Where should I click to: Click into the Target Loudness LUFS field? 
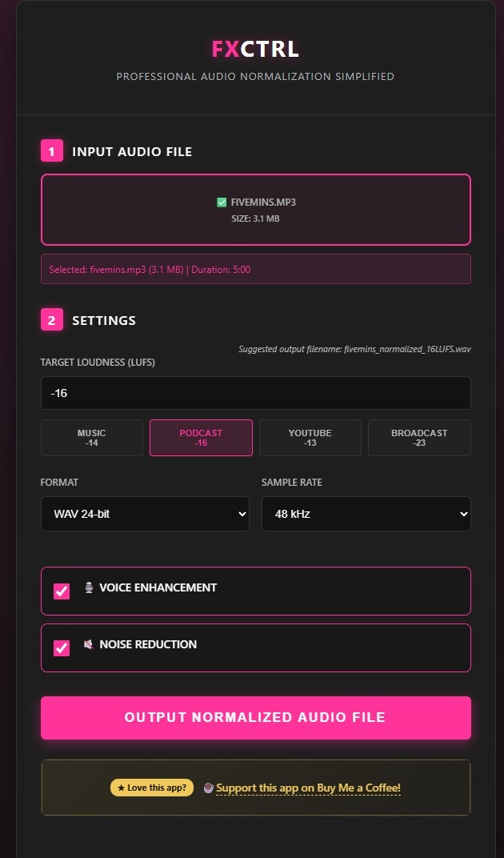[255, 393]
